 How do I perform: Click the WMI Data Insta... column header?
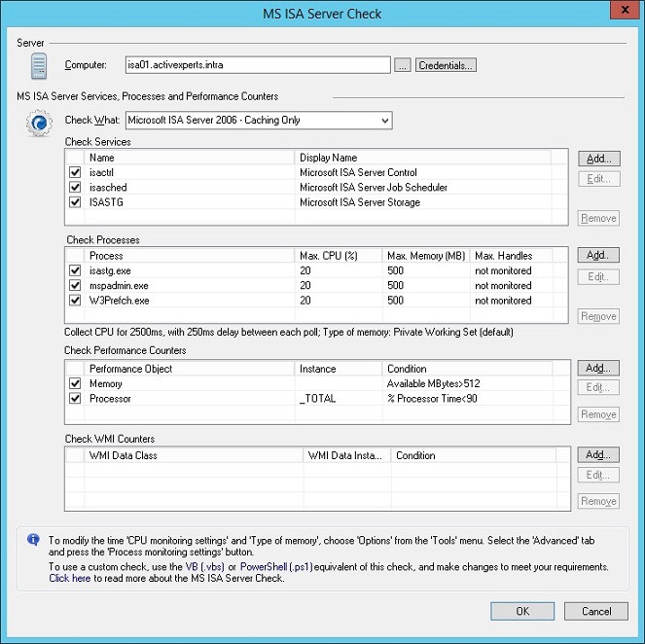coord(347,455)
